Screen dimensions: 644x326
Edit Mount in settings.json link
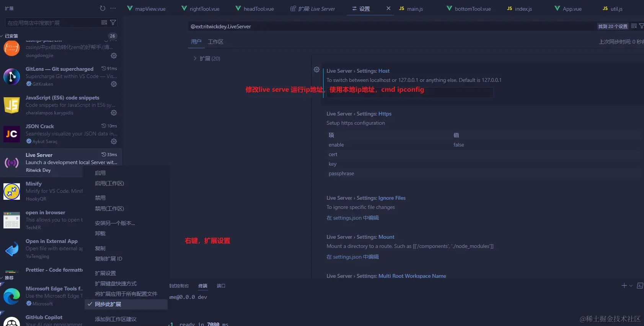pos(352,257)
